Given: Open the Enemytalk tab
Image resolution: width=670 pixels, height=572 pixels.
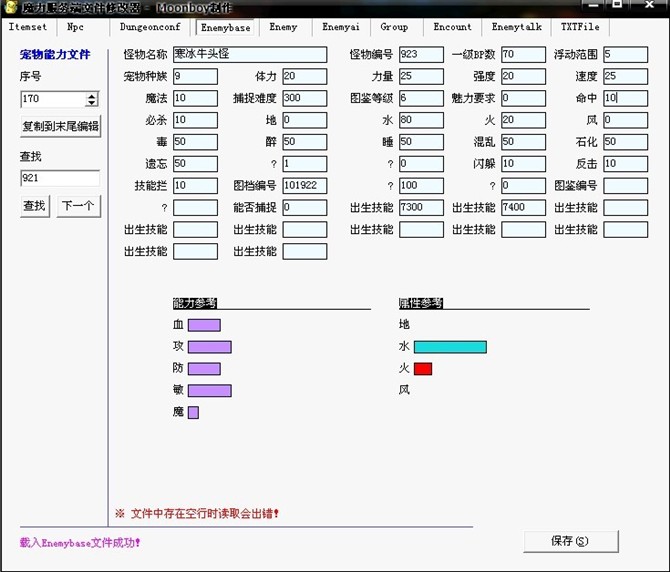Looking at the screenshot, I should pyautogui.click(x=514, y=27).
